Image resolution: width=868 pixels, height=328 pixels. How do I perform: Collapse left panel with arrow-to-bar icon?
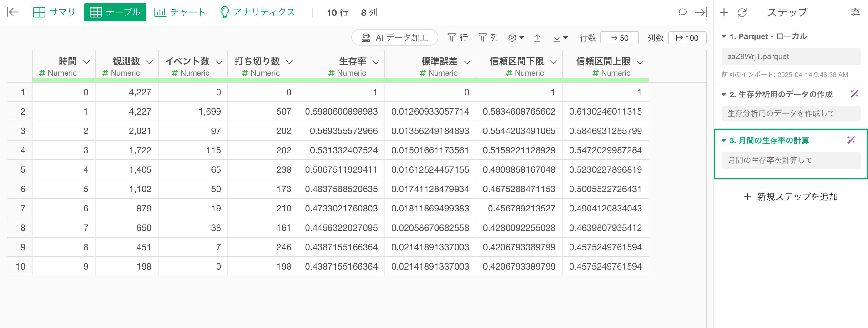click(13, 13)
